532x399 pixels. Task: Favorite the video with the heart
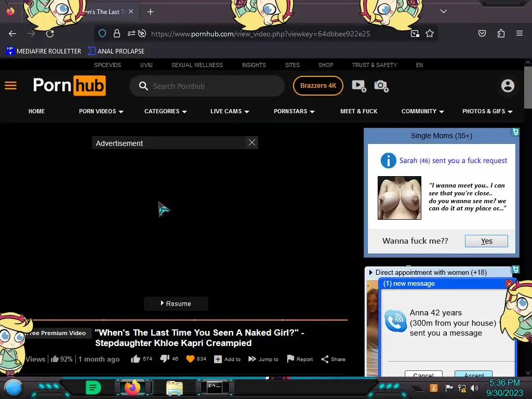[190, 358]
